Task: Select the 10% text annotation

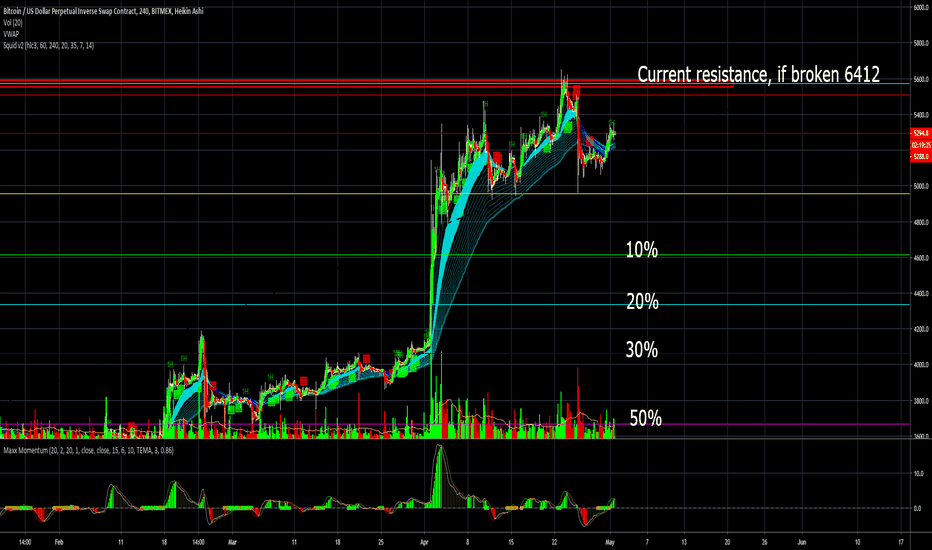Action: click(x=641, y=250)
